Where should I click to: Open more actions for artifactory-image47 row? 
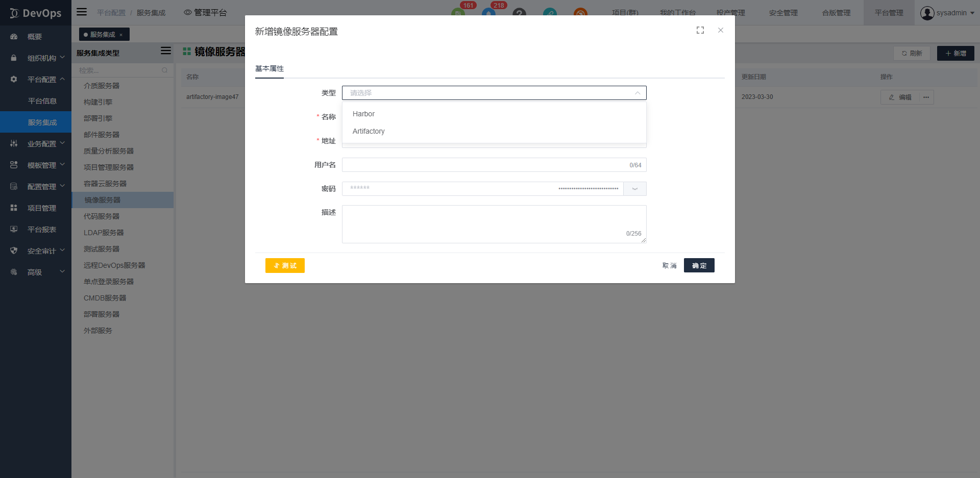coord(926,97)
